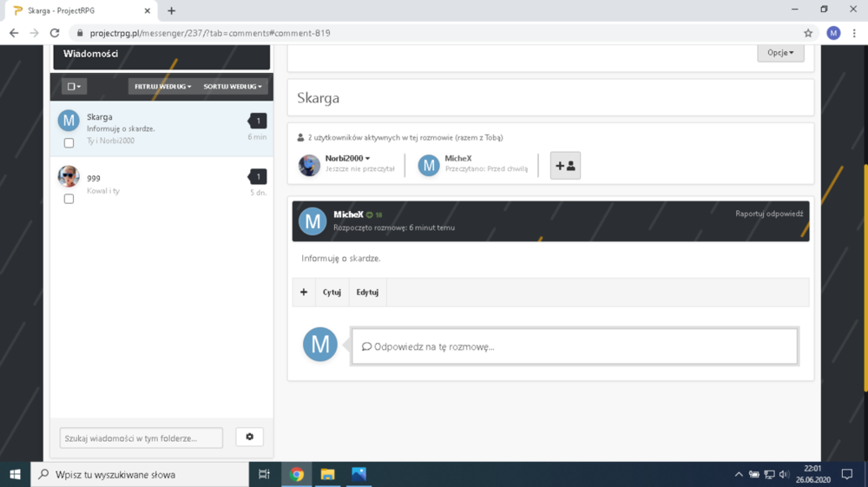Open message folder settings gear

(250, 437)
